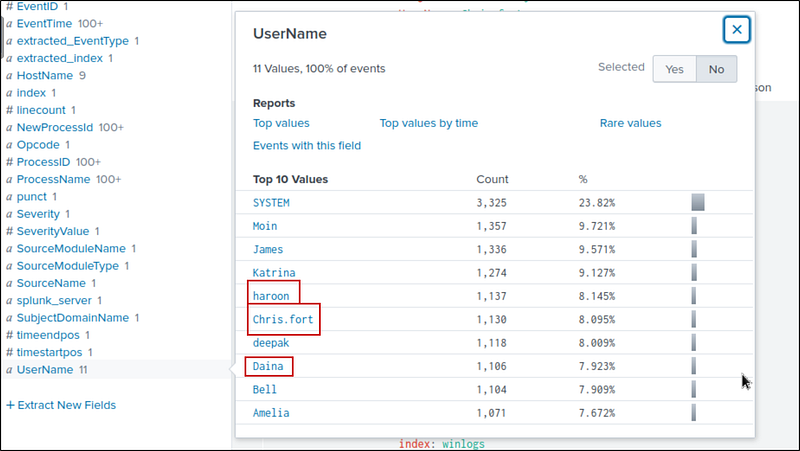Open Top values by time report

tap(428, 123)
